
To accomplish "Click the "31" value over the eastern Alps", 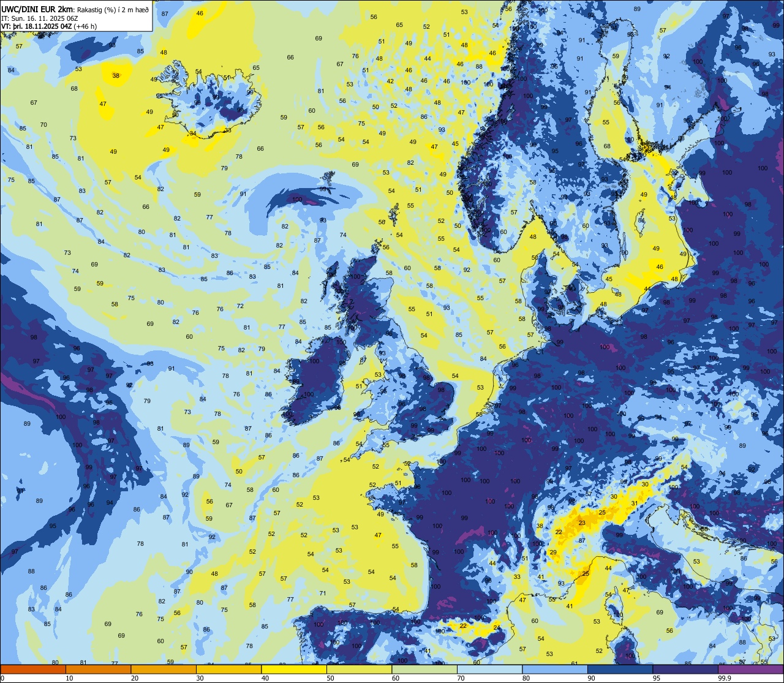I will (635, 504).
